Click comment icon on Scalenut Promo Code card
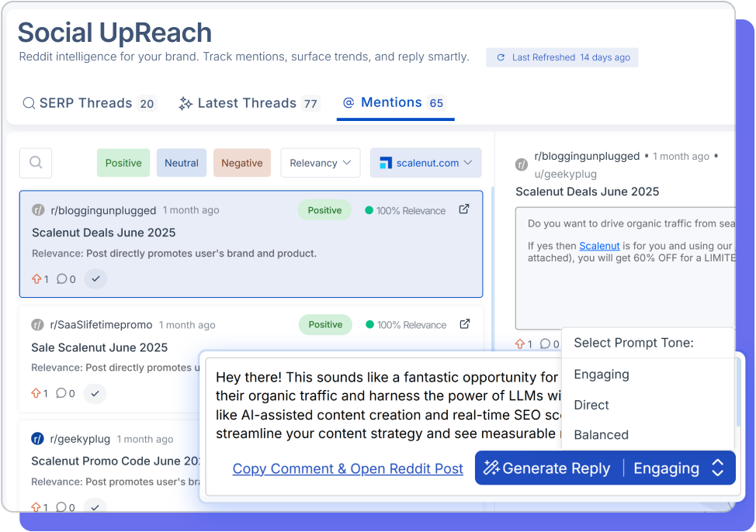 coord(61,507)
